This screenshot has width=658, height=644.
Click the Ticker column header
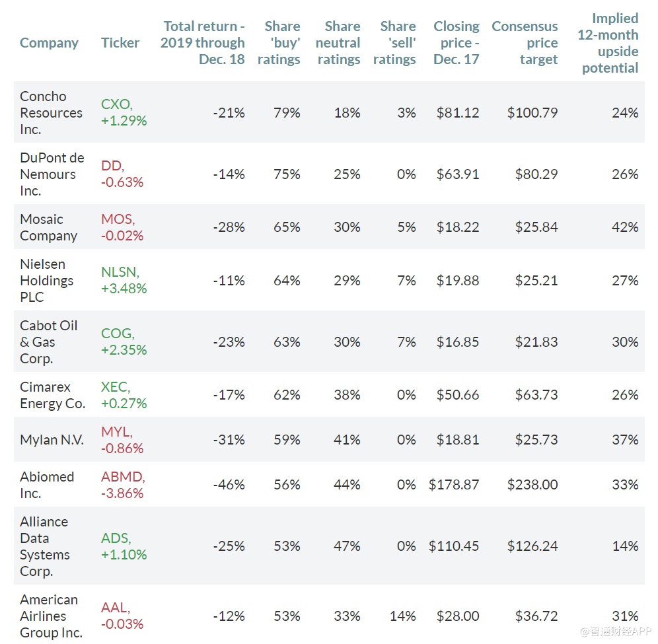click(120, 43)
